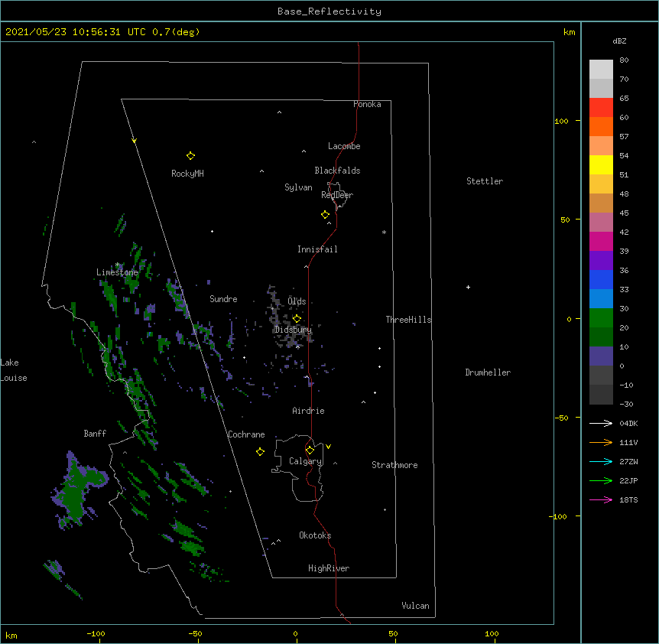Click the -100 tick on the bottom axis
The width and height of the screenshot is (659, 644).
point(96,633)
